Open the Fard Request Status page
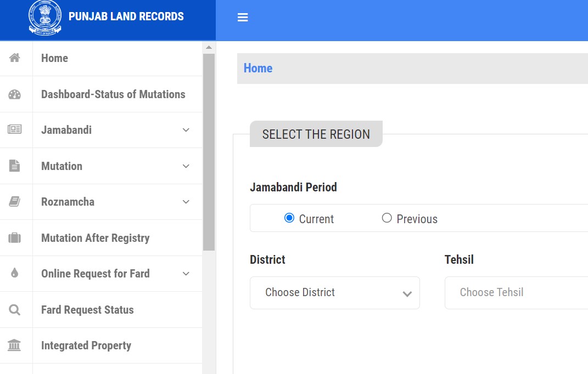This screenshot has width=588, height=374. click(87, 309)
